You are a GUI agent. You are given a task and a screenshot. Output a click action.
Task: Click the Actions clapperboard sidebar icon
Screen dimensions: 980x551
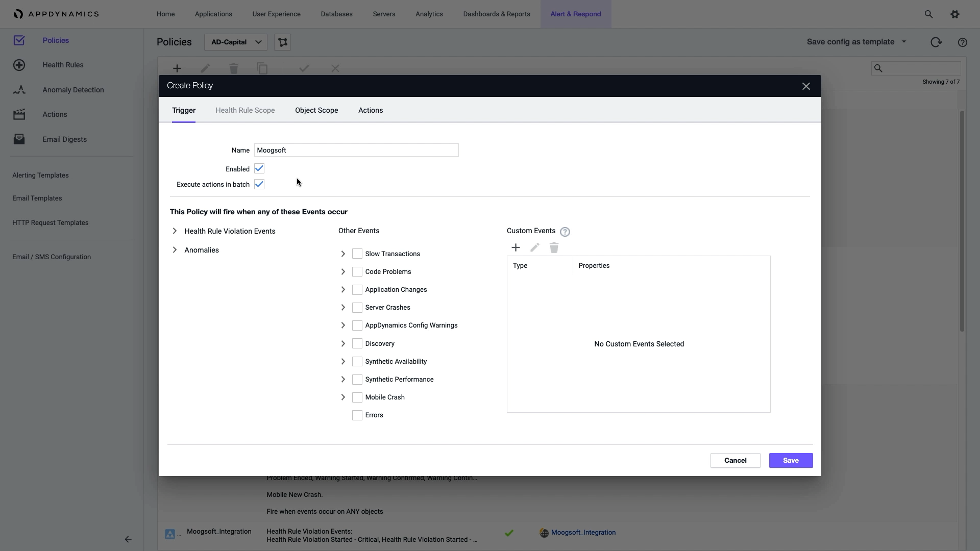tap(19, 114)
